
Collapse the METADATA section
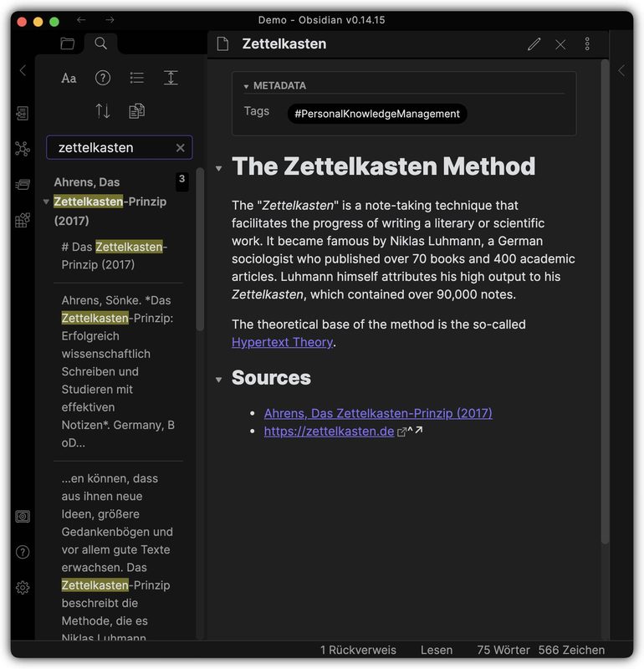[246, 87]
